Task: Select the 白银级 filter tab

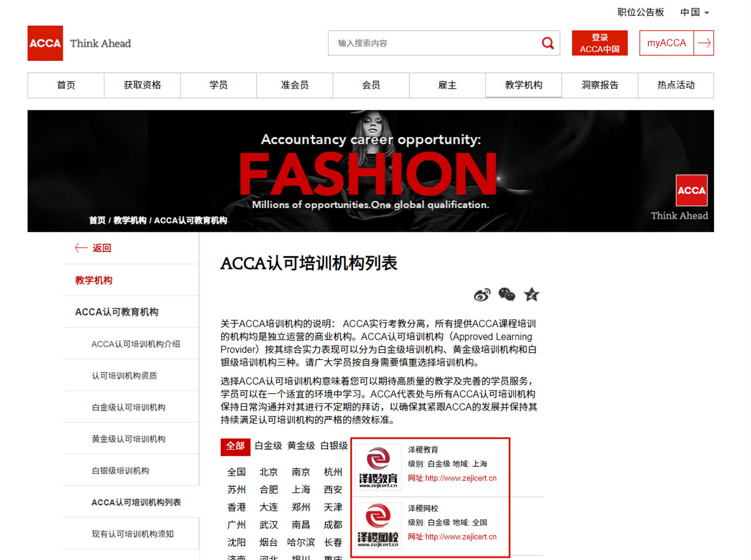Action: [x=334, y=446]
